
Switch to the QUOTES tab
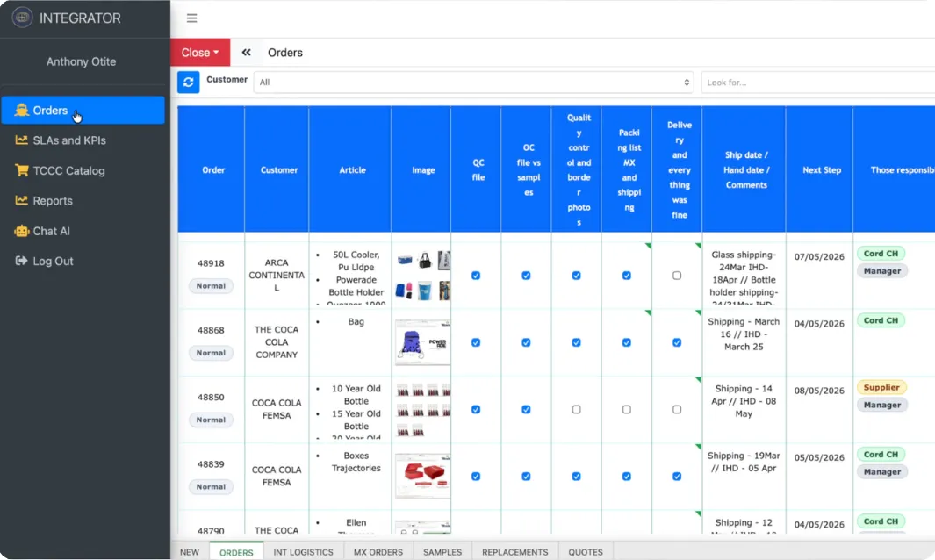[x=586, y=552]
